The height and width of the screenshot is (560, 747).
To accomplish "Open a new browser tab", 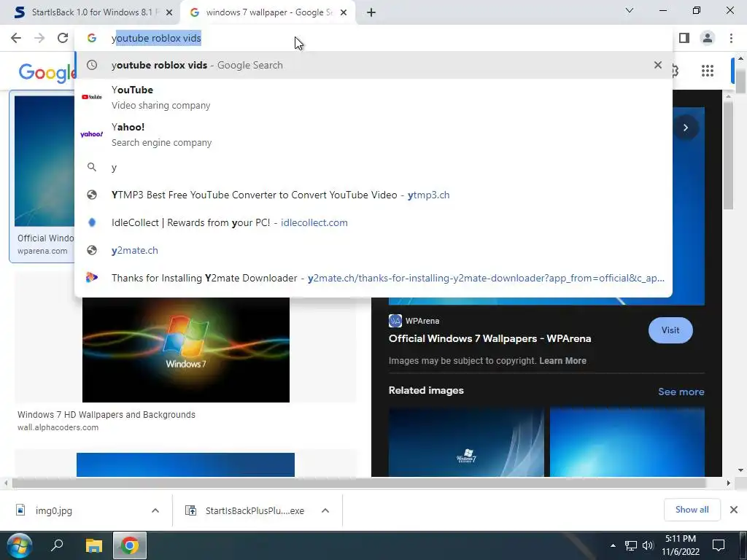I will click(371, 13).
